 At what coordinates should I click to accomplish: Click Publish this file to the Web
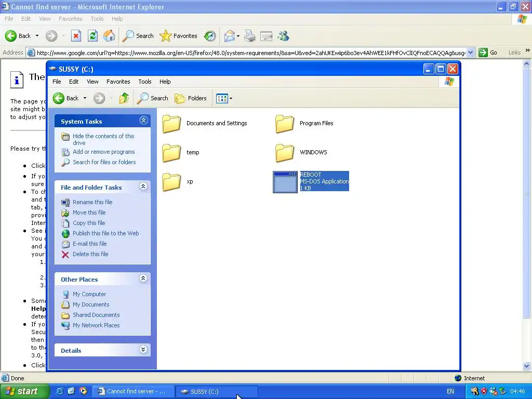(105, 233)
